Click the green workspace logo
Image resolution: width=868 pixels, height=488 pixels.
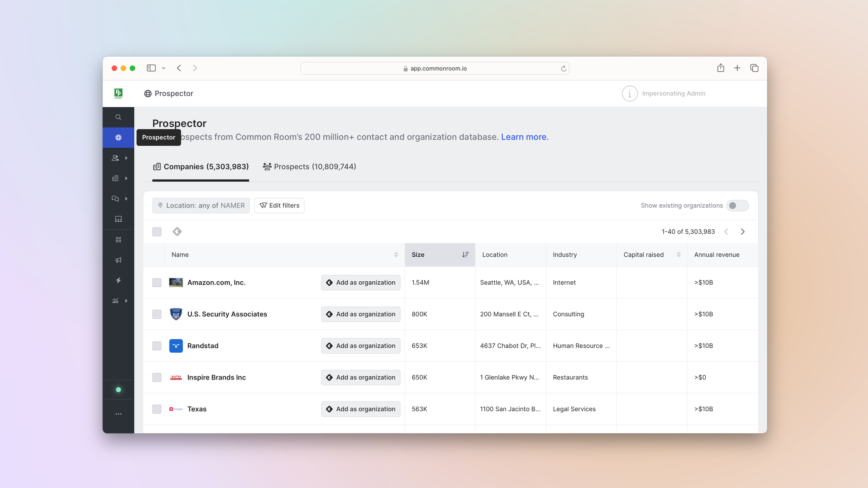tap(118, 93)
